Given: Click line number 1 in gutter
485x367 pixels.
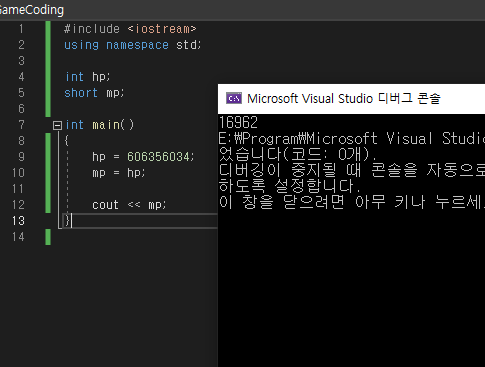Looking at the screenshot, I should coord(21,29).
